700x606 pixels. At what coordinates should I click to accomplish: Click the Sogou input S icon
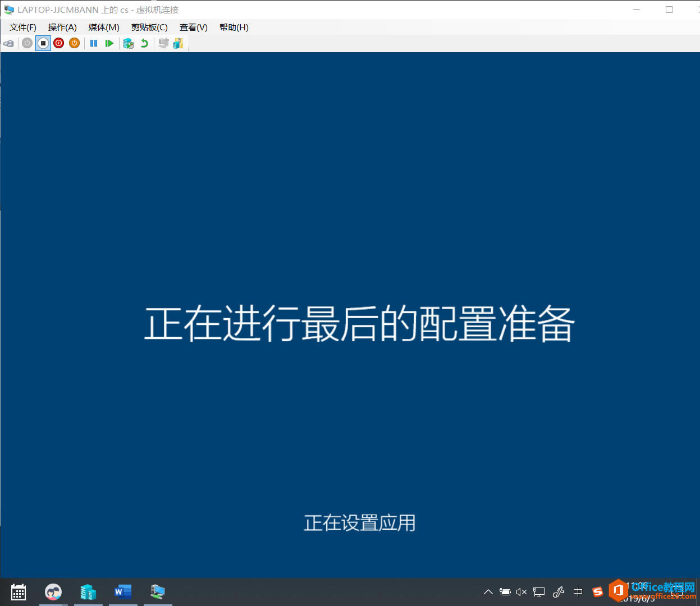click(597, 592)
